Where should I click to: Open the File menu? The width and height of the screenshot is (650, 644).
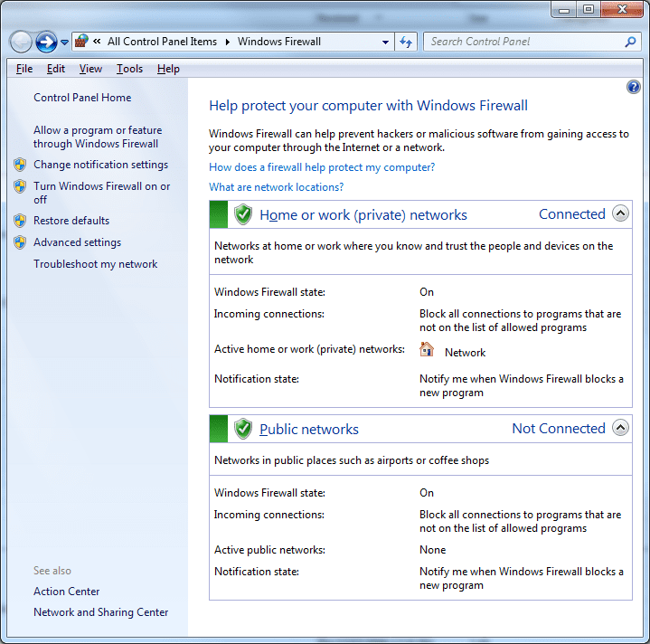[x=24, y=69]
